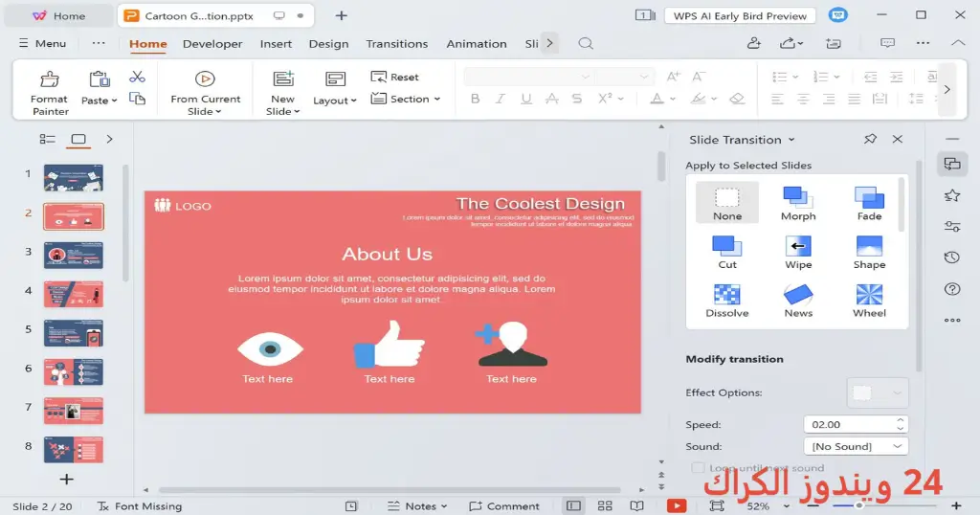The image size is (980, 515).
Task: Open the Section dropdown
Action: tap(406, 99)
